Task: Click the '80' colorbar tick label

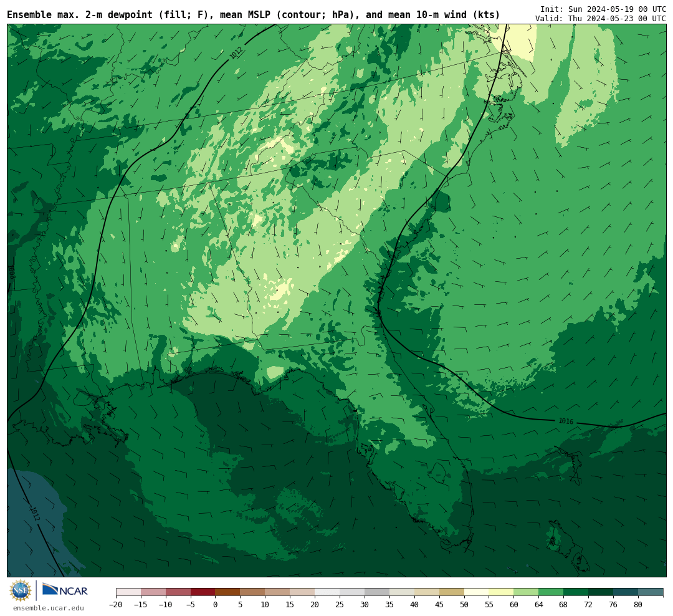Action: point(638,604)
